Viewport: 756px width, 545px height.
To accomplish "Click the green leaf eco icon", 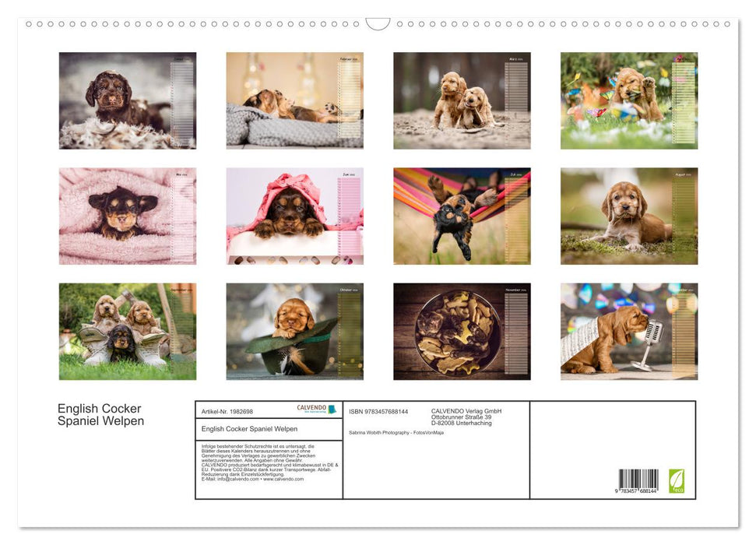I will (x=677, y=480).
